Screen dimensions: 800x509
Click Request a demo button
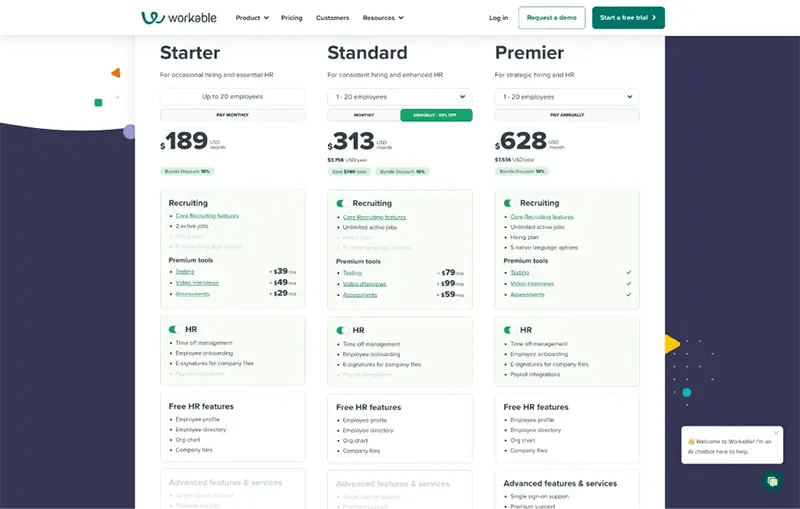click(x=552, y=18)
